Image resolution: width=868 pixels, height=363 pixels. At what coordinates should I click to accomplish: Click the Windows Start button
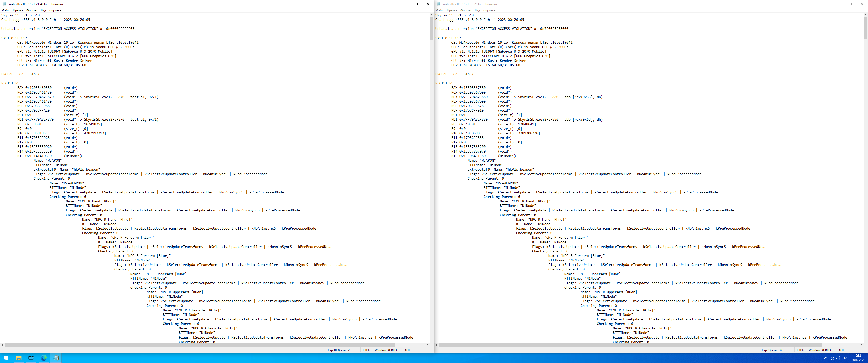6,358
